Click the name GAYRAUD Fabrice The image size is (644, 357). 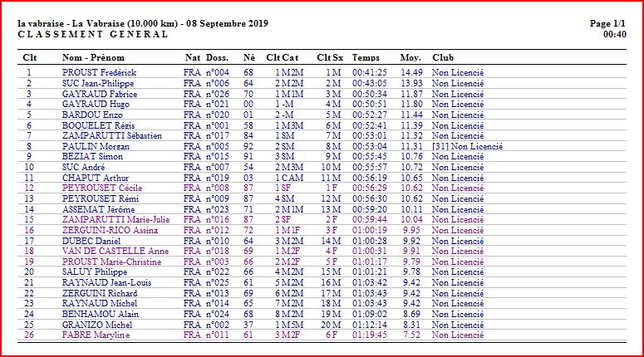pos(100,94)
